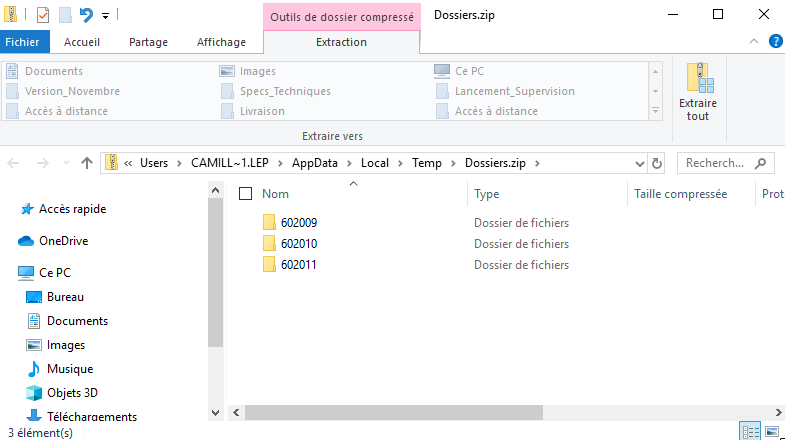Click into the Rechercher search box
Viewport: 785px width, 440px height.
pyautogui.click(x=717, y=163)
